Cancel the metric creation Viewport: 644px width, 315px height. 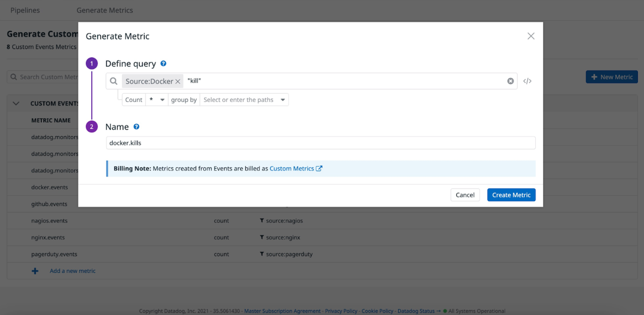pos(465,195)
